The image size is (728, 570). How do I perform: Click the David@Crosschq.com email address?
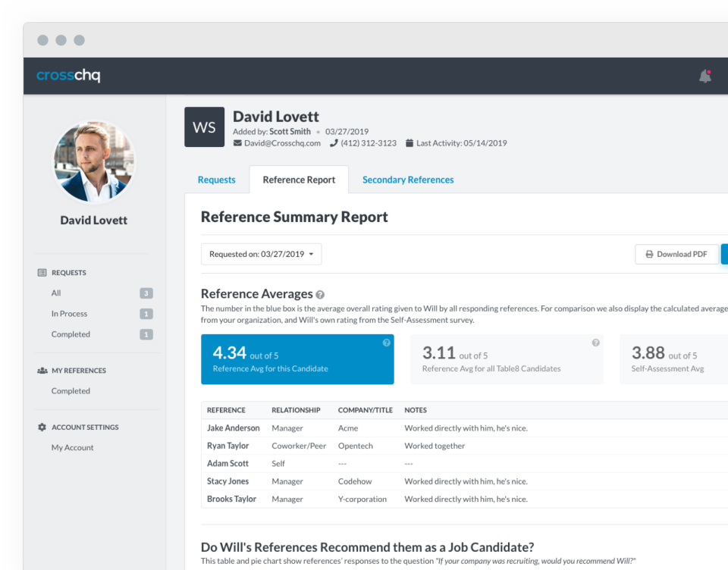coord(282,143)
